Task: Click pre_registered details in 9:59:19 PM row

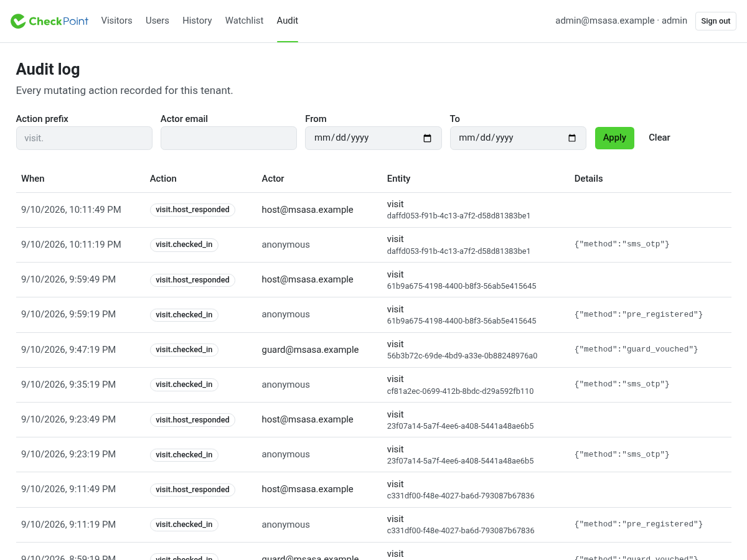Action: point(639,314)
